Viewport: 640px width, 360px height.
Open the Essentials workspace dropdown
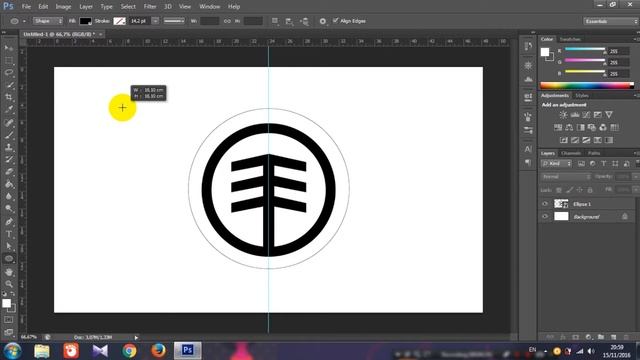[x=611, y=21]
